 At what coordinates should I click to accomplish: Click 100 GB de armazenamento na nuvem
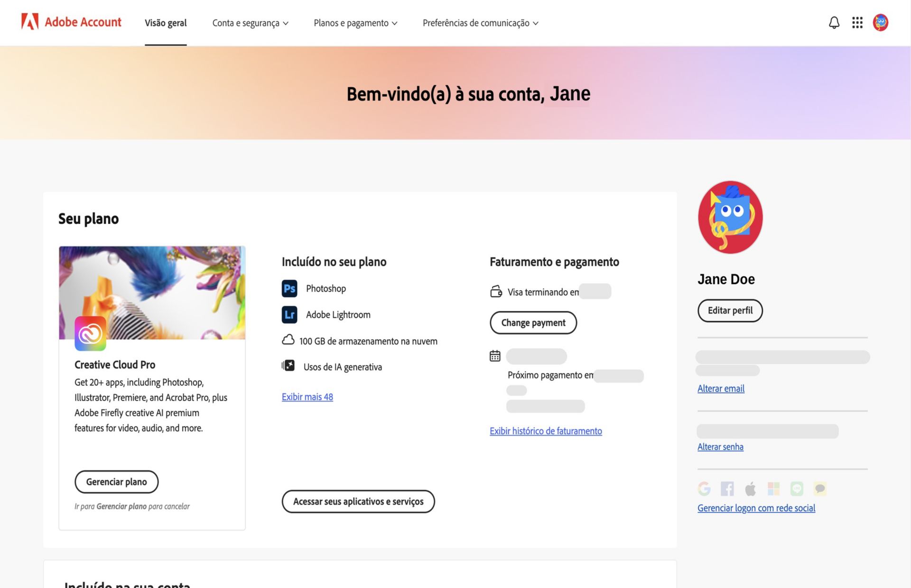[368, 341]
